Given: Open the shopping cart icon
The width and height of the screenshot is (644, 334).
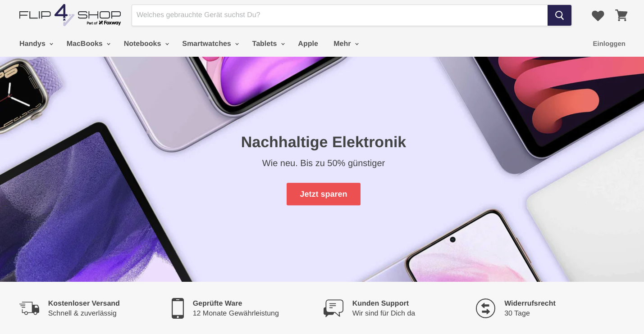Looking at the screenshot, I should [x=621, y=15].
